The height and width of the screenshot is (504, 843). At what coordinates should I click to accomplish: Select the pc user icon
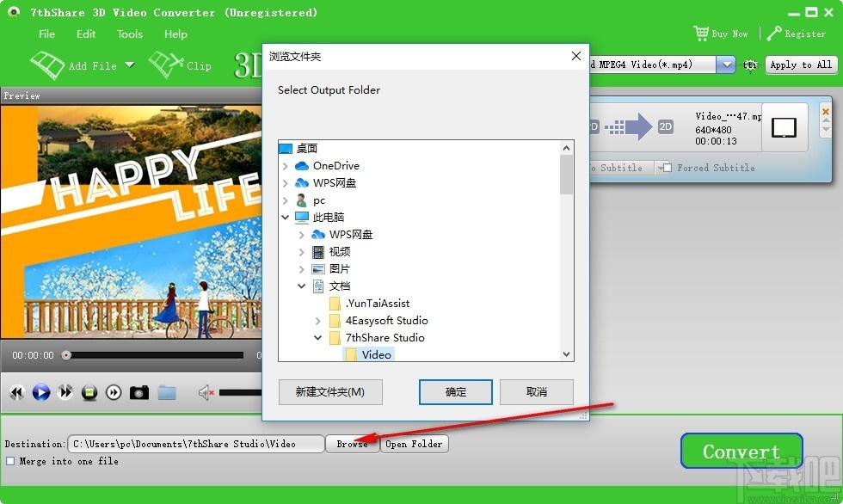point(302,200)
